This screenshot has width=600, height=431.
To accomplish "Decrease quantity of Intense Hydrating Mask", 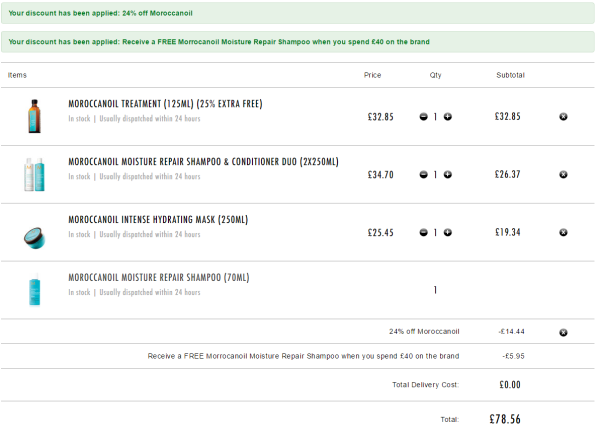I will click(423, 232).
